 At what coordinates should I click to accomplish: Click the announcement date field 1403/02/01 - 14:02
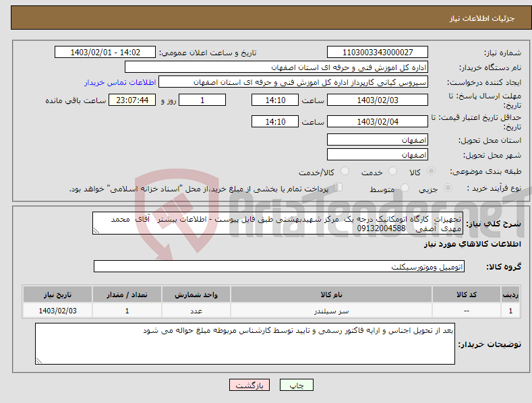tap(105, 53)
